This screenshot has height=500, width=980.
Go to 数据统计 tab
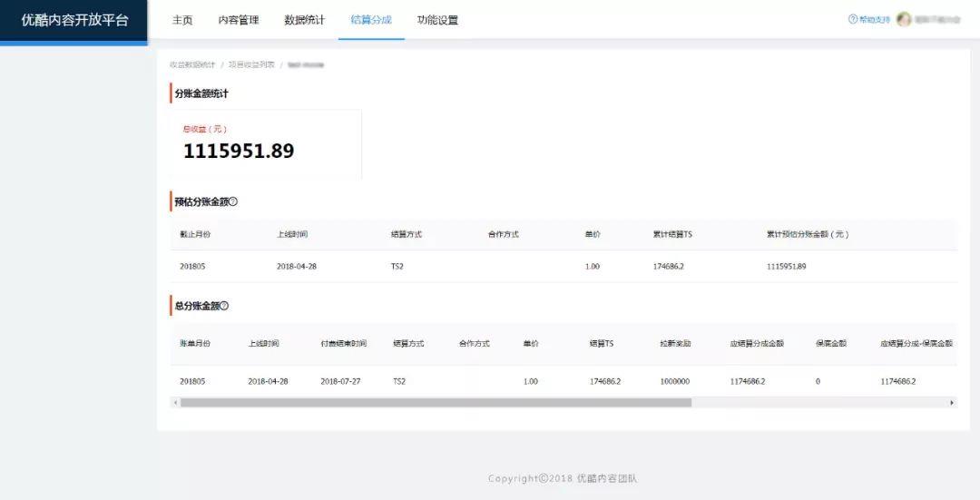coord(304,20)
